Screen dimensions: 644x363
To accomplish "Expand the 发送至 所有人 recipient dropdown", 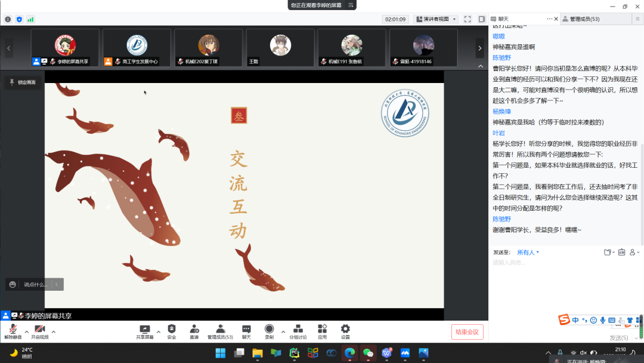I will click(528, 253).
